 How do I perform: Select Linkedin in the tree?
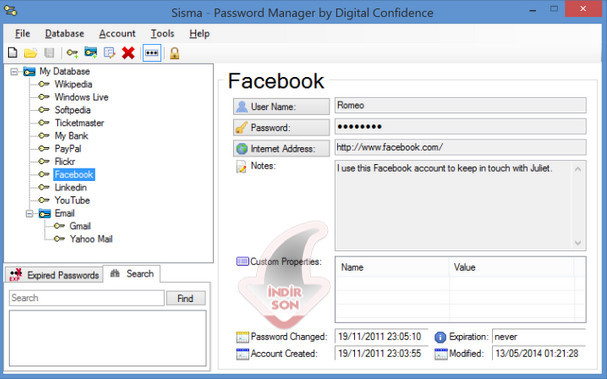click(x=70, y=187)
